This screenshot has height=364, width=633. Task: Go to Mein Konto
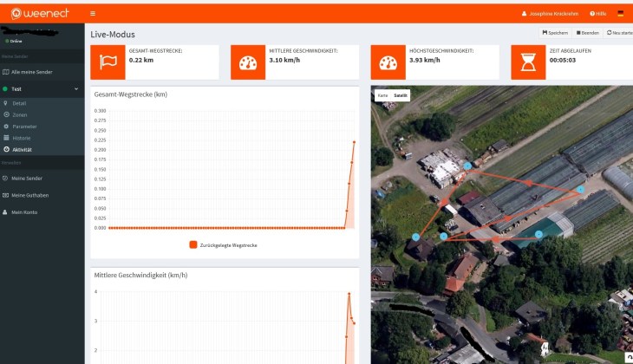tap(24, 212)
